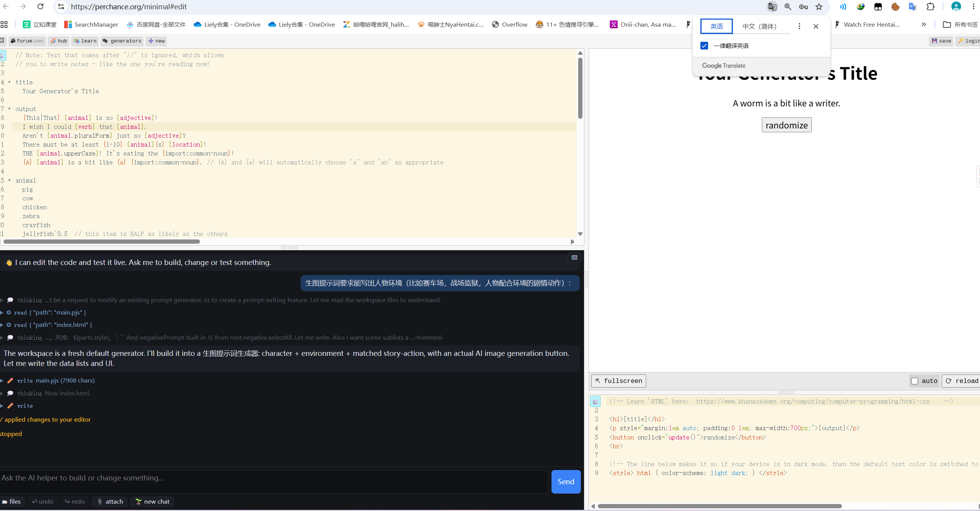Open the browser zoom magnifier icon
The height and width of the screenshot is (511, 980).
coord(788,7)
